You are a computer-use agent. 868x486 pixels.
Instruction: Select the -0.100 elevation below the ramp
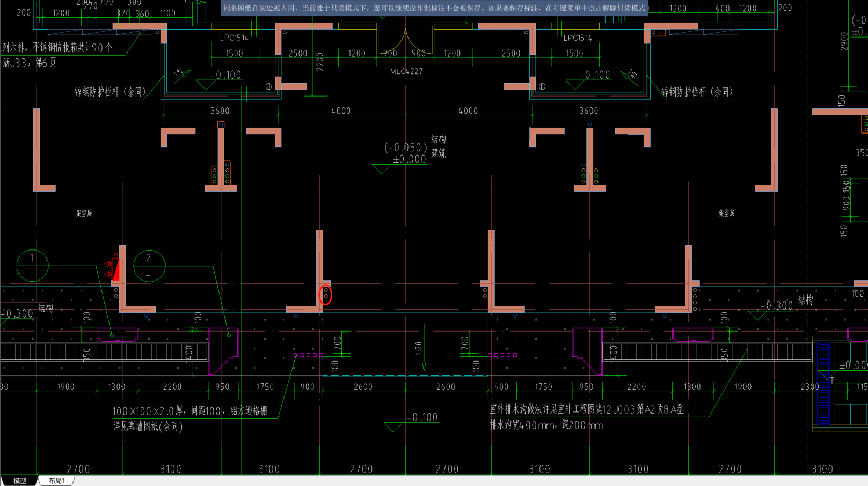422,417
